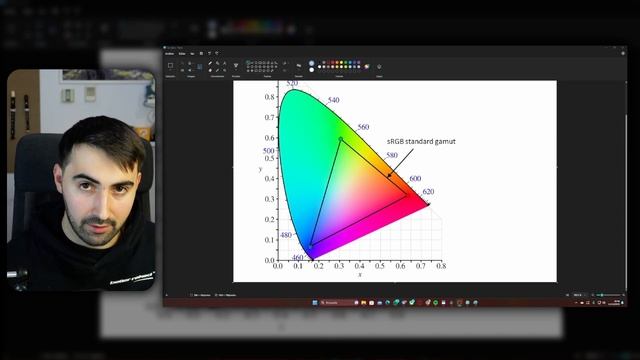The image size is (640, 360).
Task: Pick the green swatch in the palette
Action: (346, 62)
